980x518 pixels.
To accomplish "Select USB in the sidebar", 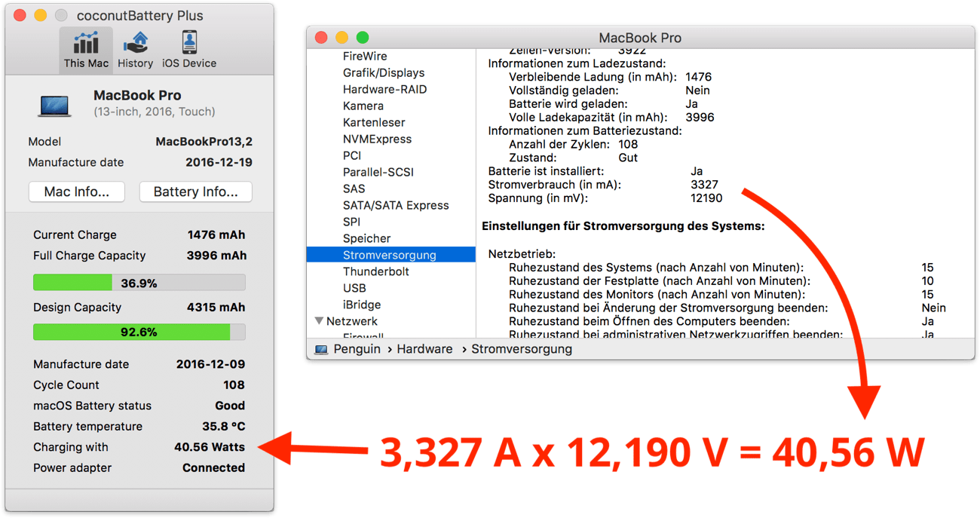I will [x=354, y=288].
